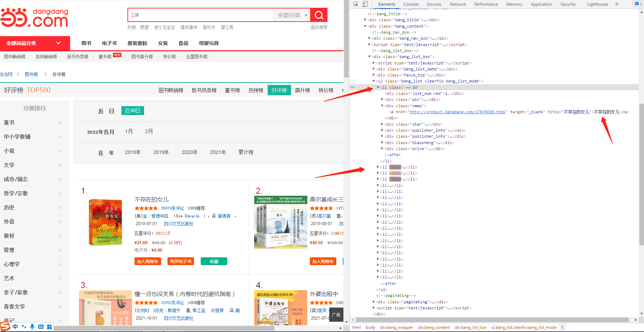Open the dangdang.com logo home link
Viewport: 644px width, 332px height.
34,17
